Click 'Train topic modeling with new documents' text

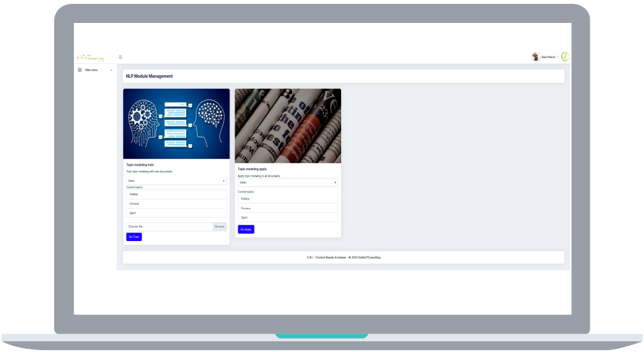(x=149, y=172)
